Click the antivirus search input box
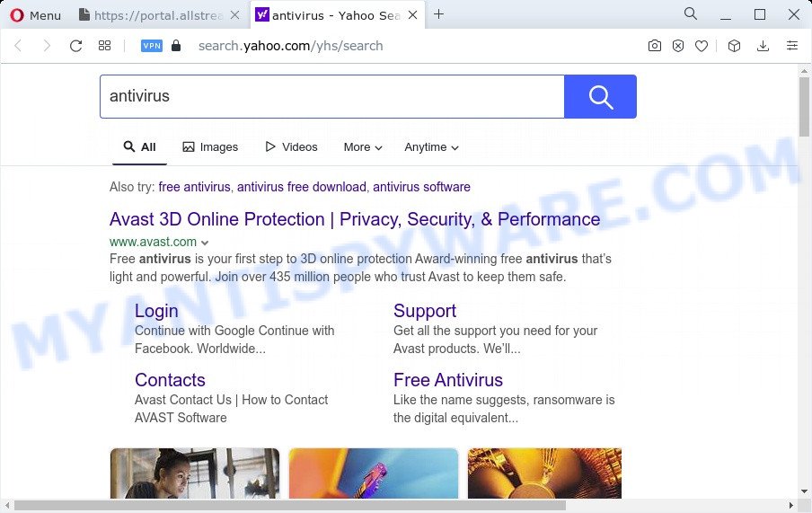 (332, 96)
